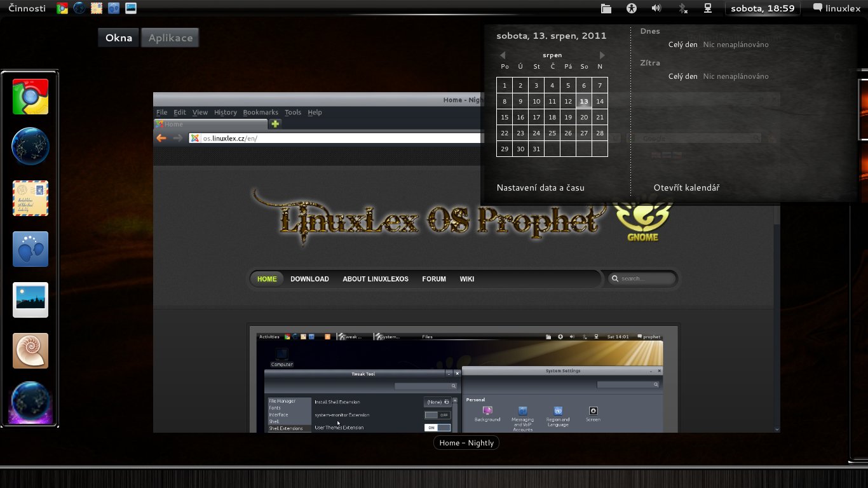This screenshot has height=488, width=868.
Task: Open the files folder icon in system tray
Action: [x=606, y=8]
